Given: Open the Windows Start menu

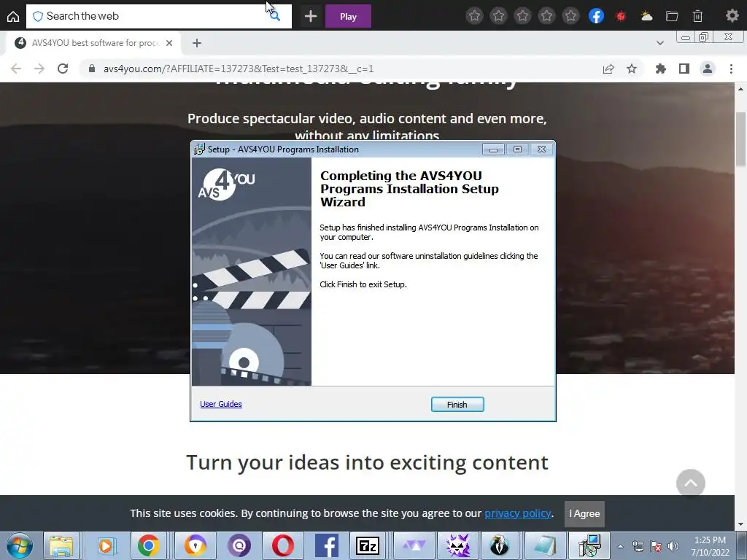Looking at the screenshot, I should tap(19, 545).
